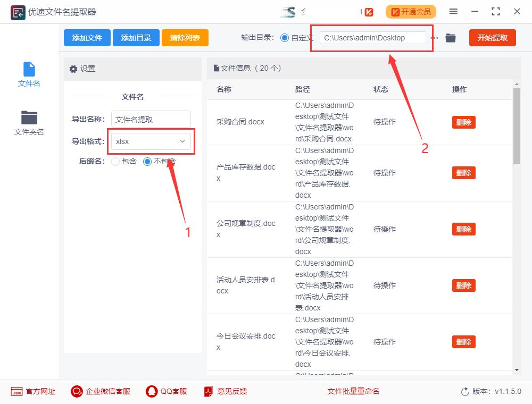Viewport: 532px width, 404px height.
Task: Click the app logo icon in title bar
Action: 18,12
